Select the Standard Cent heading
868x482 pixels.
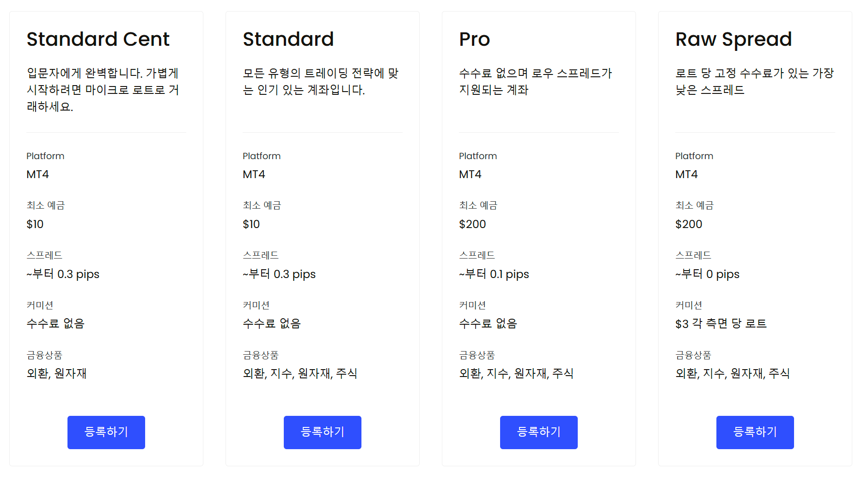coord(98,39)
